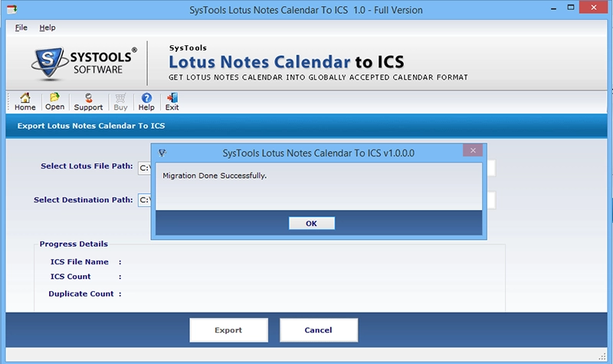
Task: Minimize the main application window
Action: click(553, 8)
